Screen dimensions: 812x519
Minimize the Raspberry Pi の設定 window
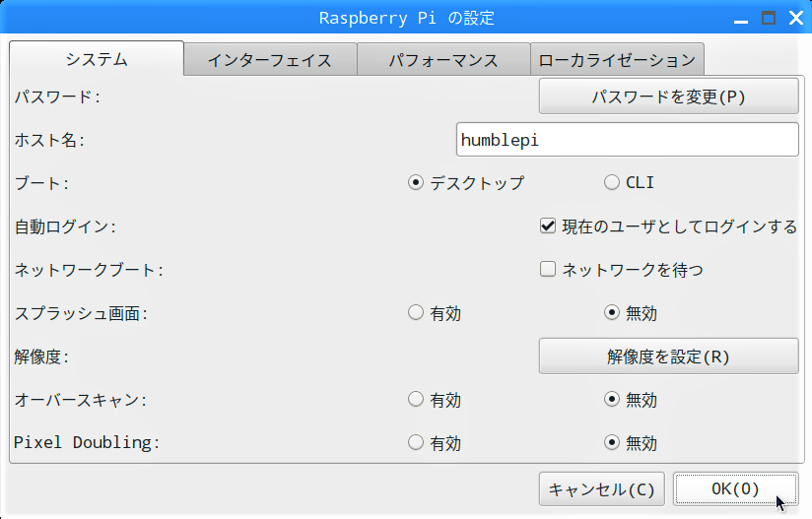741,19
